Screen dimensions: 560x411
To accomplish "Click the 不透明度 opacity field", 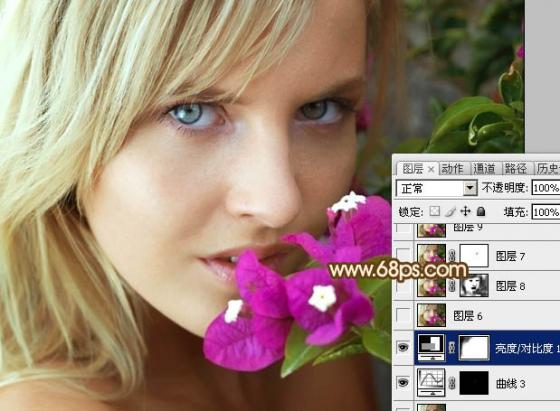I will pyautogui.click(x=546, y=188).
